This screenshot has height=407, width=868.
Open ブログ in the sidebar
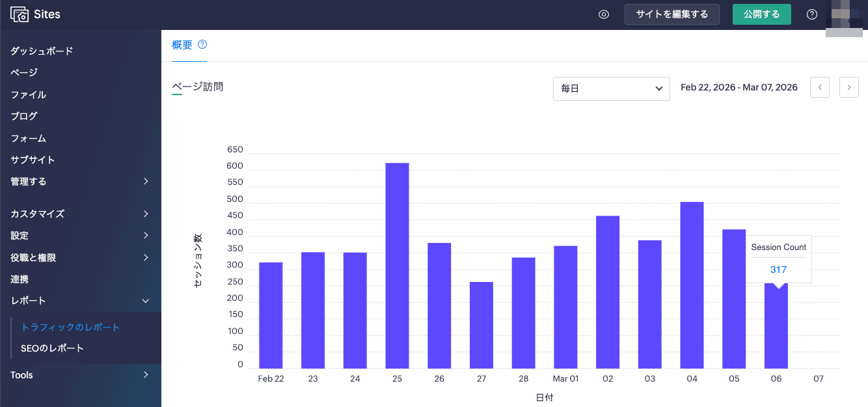pos(24,116)
